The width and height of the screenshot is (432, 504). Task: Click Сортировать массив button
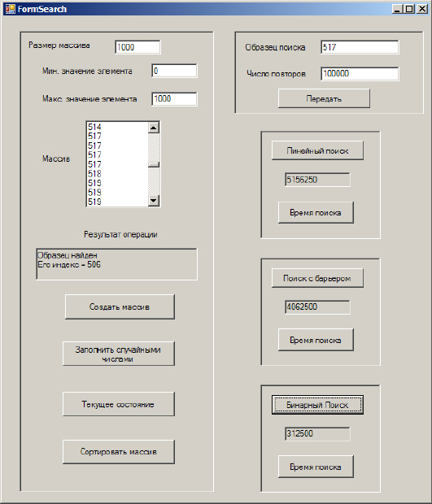click(119, 452)
